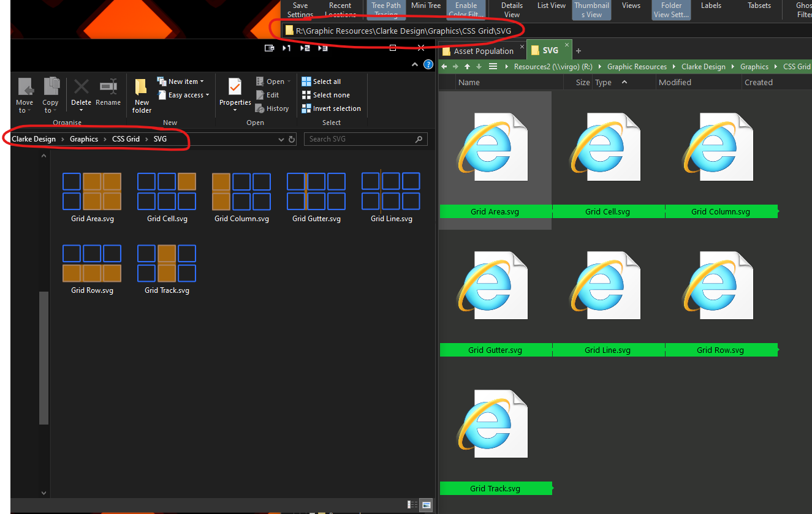Switch Explorer to large thumbnails view icon at bottom

click(427, 505)
